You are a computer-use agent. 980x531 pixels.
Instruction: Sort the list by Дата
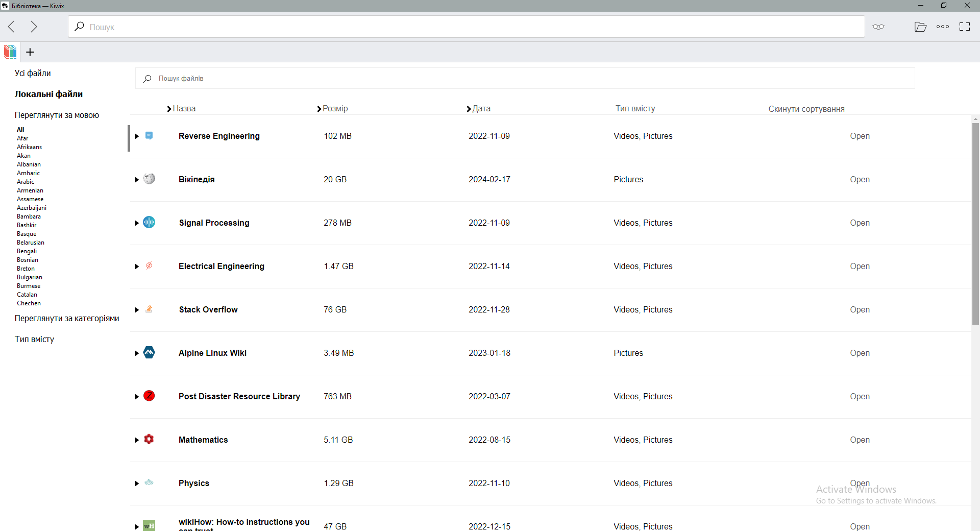coord(478,109)
